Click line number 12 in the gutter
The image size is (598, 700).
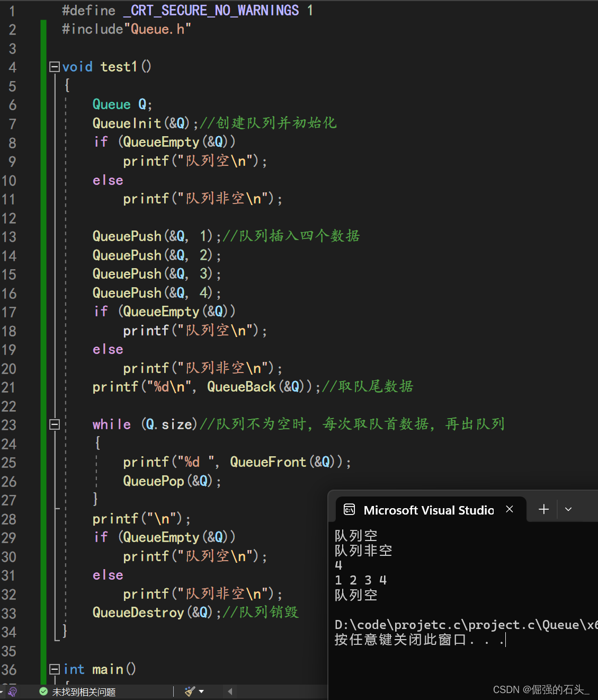pyautogui.click(x=9, y=218)
